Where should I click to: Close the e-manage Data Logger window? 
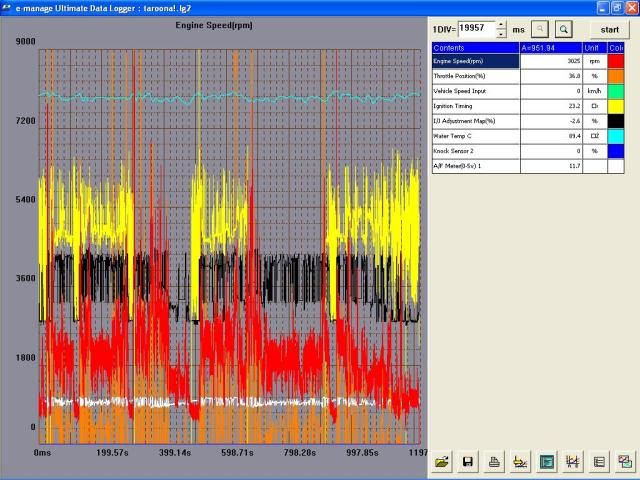[632, 8]
